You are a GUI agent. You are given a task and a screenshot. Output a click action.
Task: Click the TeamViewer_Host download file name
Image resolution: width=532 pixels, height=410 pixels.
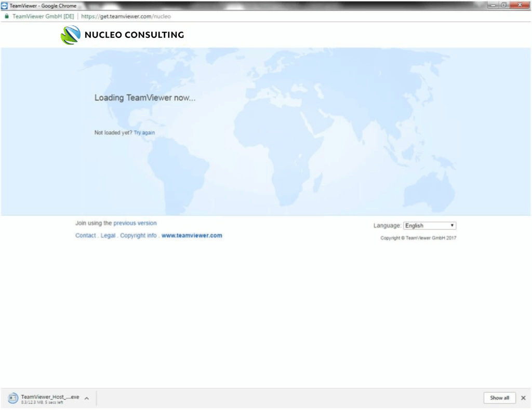coord(50,397)
